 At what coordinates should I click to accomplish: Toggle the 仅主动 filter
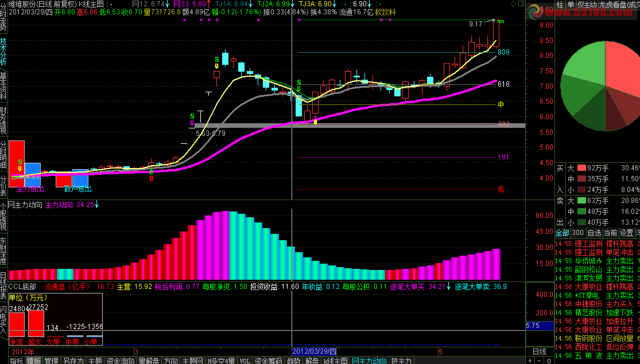[587, 5]
